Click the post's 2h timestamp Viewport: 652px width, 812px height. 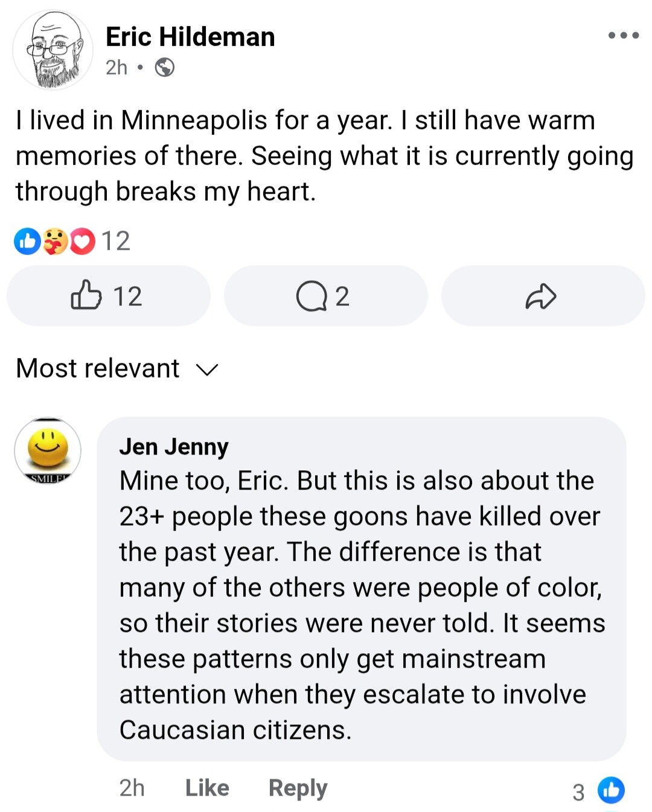[x=117, y=68]
